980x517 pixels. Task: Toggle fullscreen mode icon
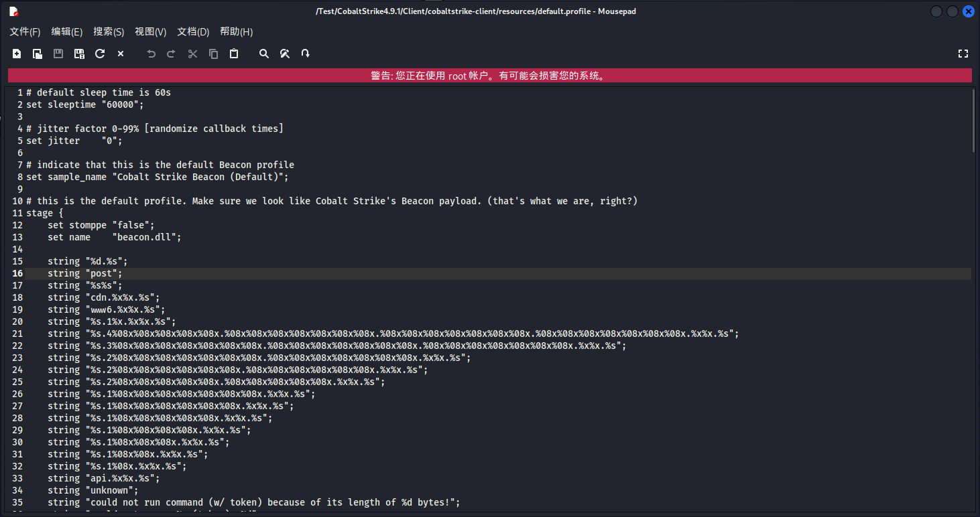click(x=963, y=54)
